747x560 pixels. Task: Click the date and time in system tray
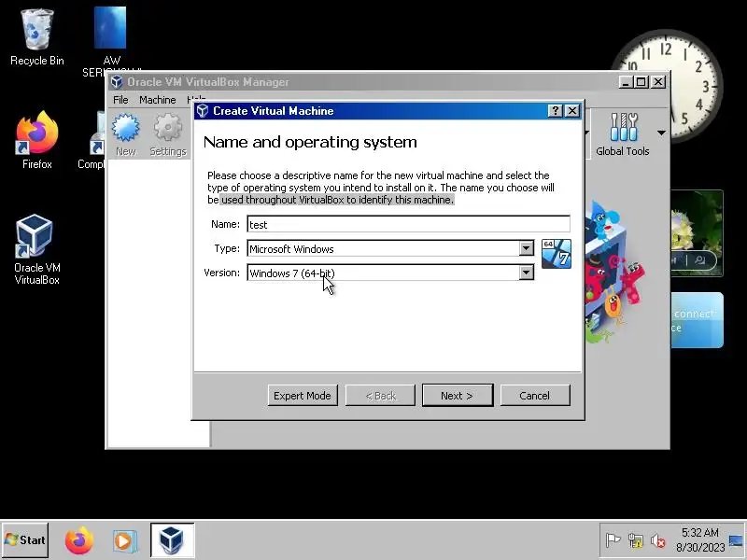coord(699,540)
